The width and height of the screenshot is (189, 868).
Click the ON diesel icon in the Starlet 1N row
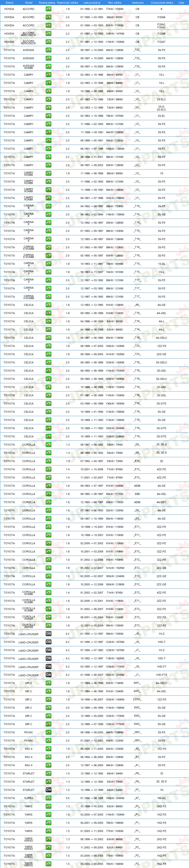click(x=49, y=790)
